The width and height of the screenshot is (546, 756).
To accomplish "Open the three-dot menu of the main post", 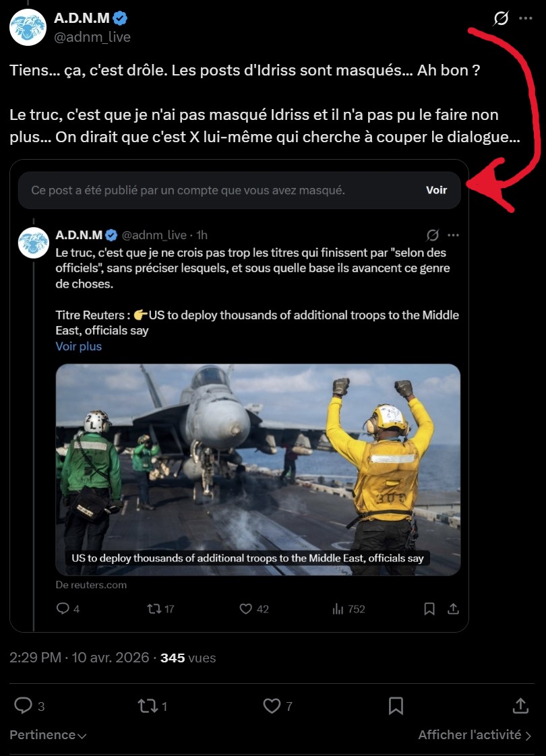I will (526, 18).
